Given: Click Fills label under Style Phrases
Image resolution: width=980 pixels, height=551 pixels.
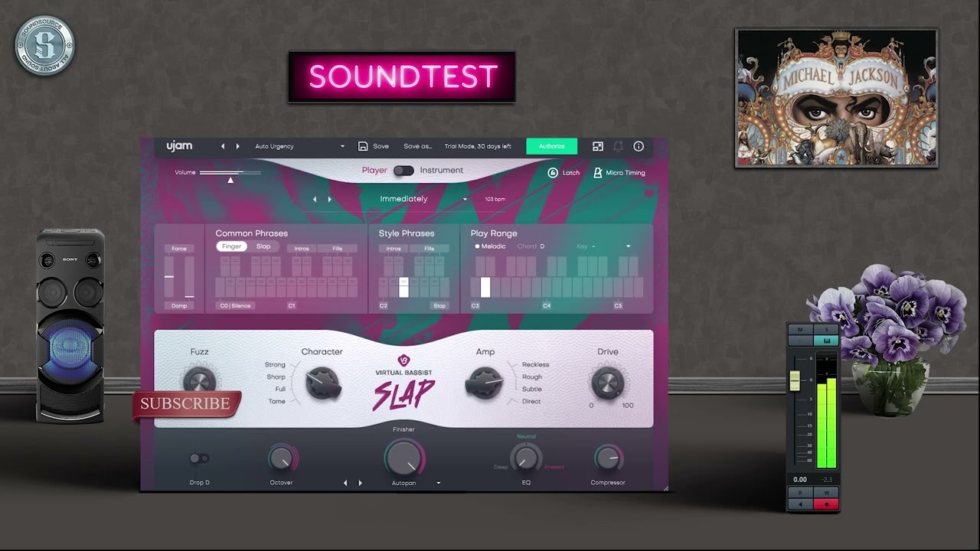Looking at the screenshot, I should (x=430, y=249).
